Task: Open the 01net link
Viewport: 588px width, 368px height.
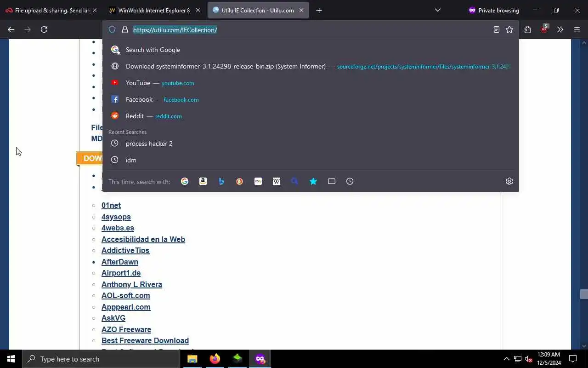Action: (x=111, y=205)
